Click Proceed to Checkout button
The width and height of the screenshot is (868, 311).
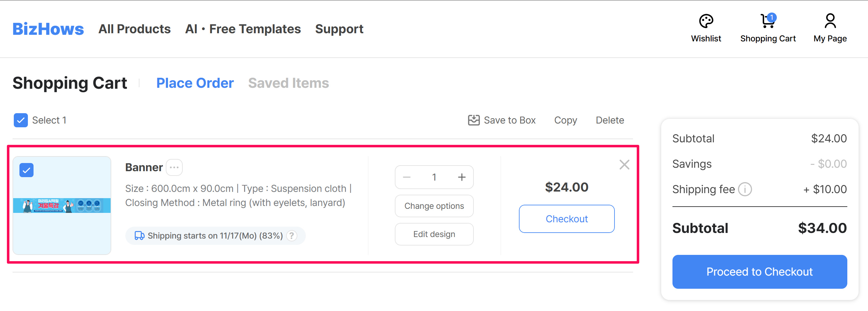click(760, 271)
